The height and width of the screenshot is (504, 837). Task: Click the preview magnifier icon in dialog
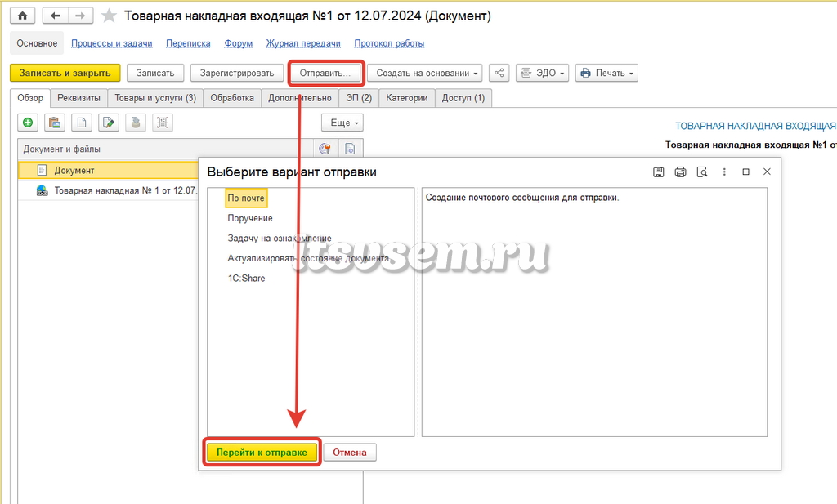click(x=702, y=172)
